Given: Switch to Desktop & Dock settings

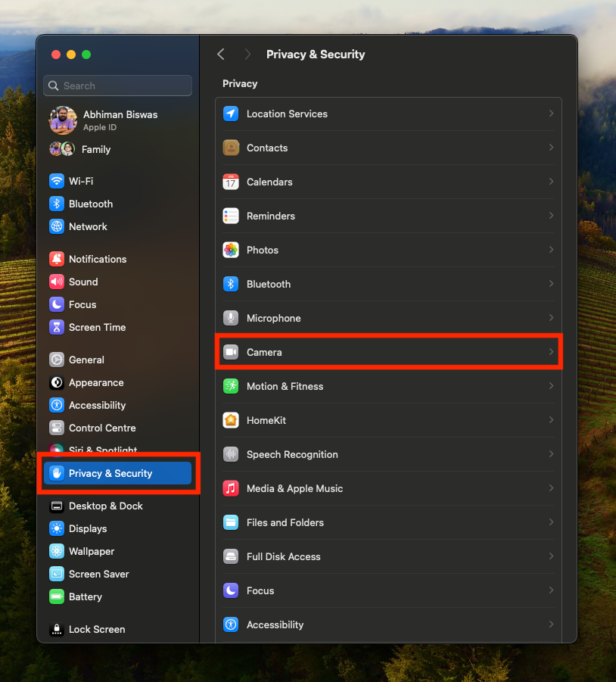Looking at the screenshot, I should click(105, 506).
